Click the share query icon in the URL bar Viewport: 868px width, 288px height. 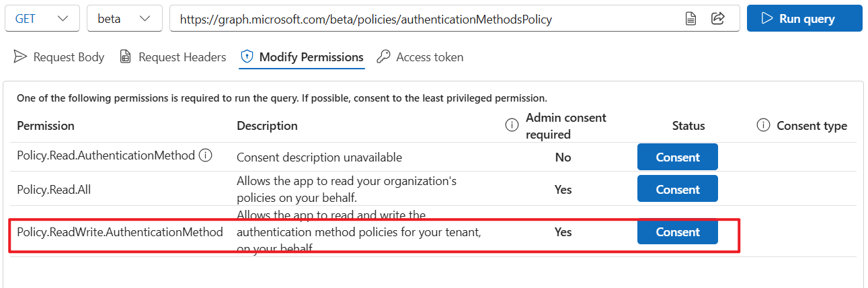[717, 18]
